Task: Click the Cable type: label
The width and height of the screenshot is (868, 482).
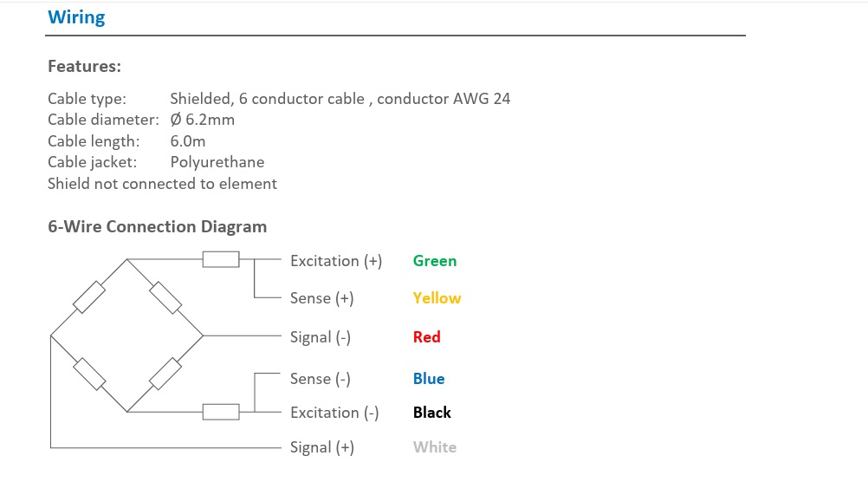Action: [87, 99]
